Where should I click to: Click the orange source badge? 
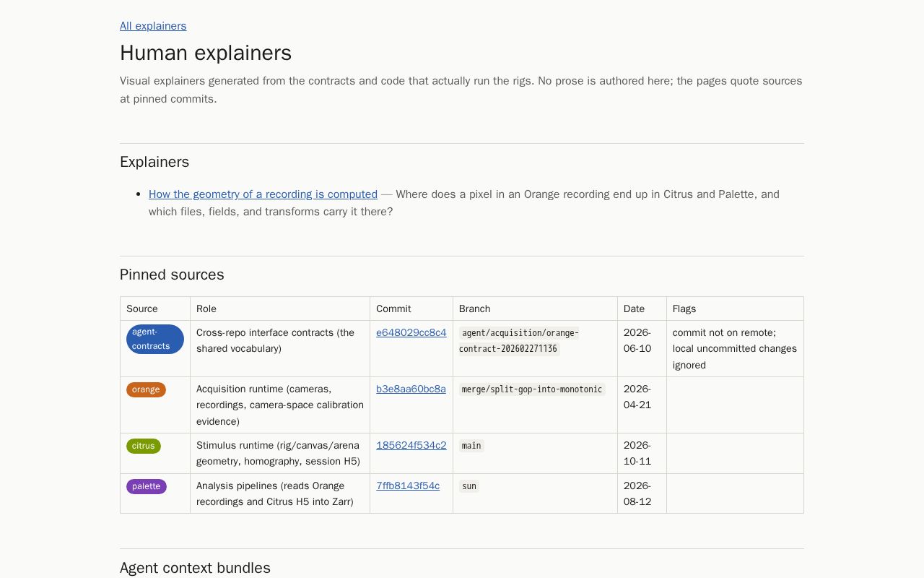(x=146, y=390)
